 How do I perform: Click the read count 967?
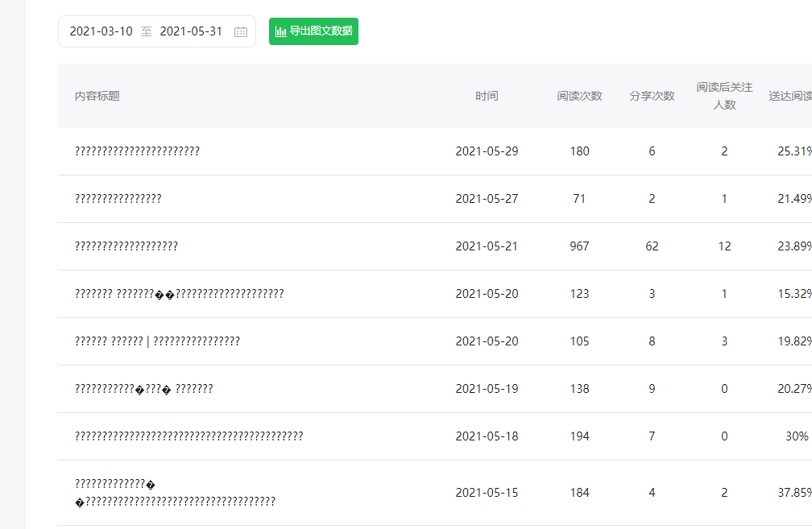coord(579,246)
